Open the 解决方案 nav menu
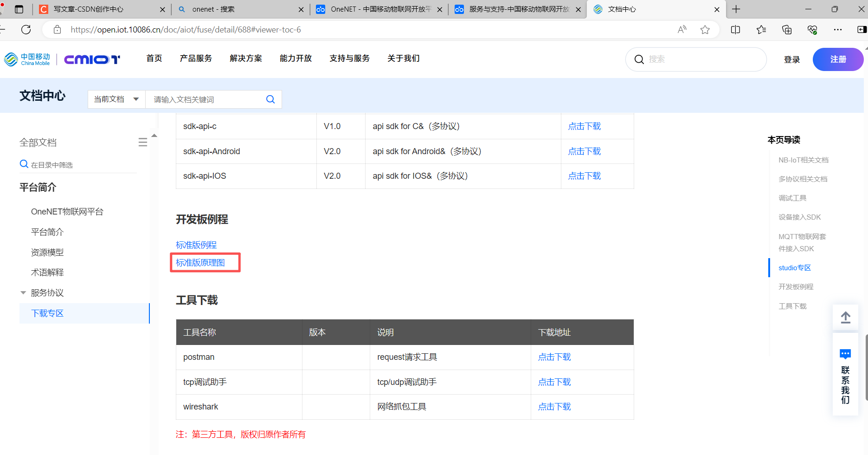 [x=246, y=58]
